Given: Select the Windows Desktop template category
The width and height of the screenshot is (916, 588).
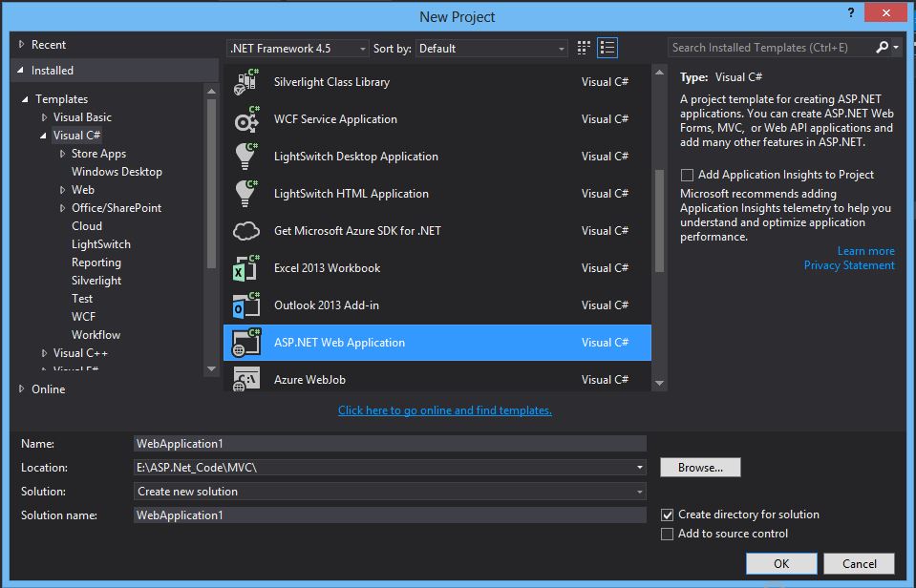Looking at the screenshot, I should 117,172.
